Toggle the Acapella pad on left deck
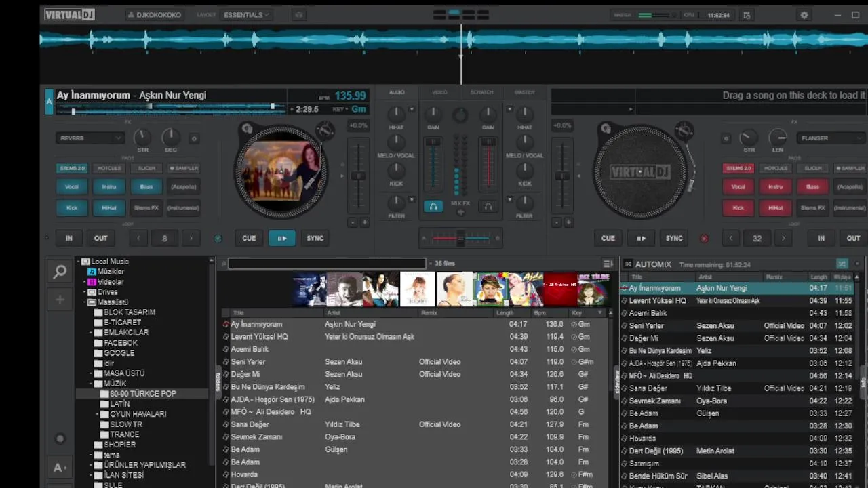Image resolution: width=868 pixels, height=488 pixels. tap(183, 187)
